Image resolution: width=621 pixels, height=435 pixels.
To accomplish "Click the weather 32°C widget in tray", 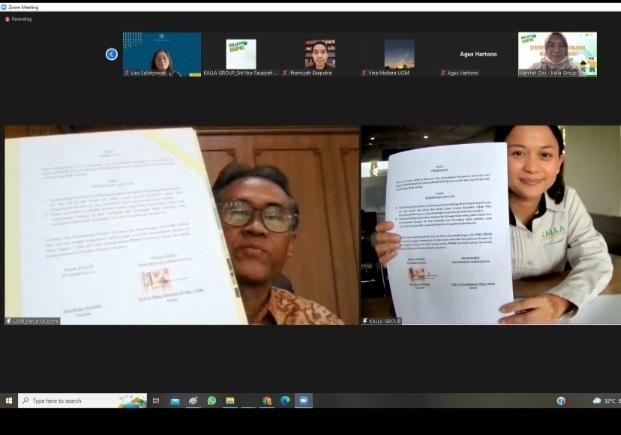I will click(606, 401).
